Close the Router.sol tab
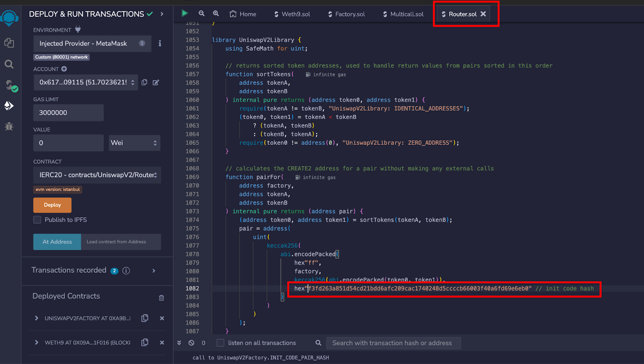The image size is (644, 364). [483, 14]
